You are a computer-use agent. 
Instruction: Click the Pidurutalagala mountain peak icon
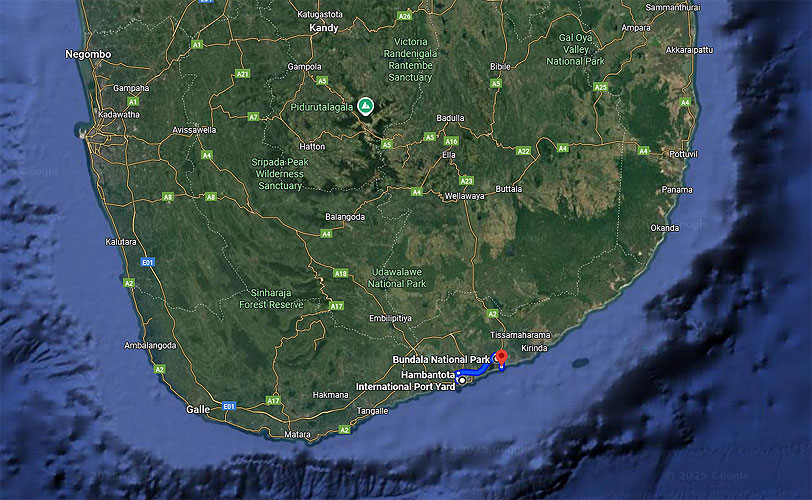coord(366,103)
